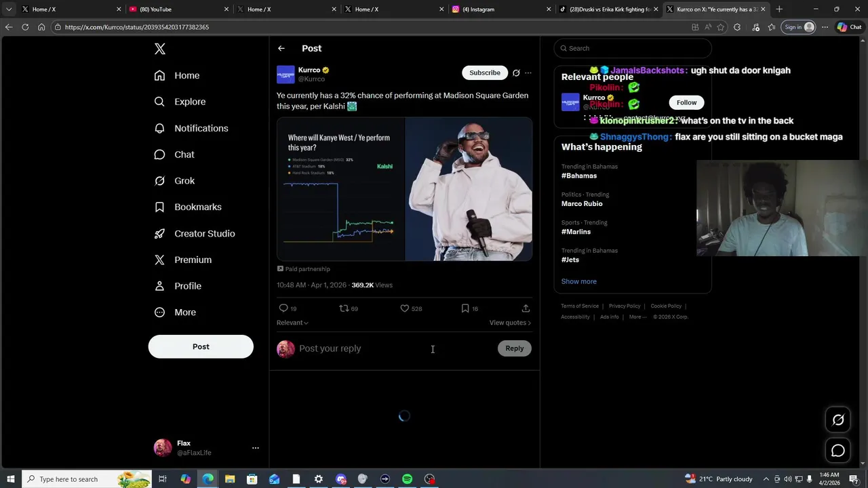Open the Copilot Chat button in Edge

(x=849, y=27)
